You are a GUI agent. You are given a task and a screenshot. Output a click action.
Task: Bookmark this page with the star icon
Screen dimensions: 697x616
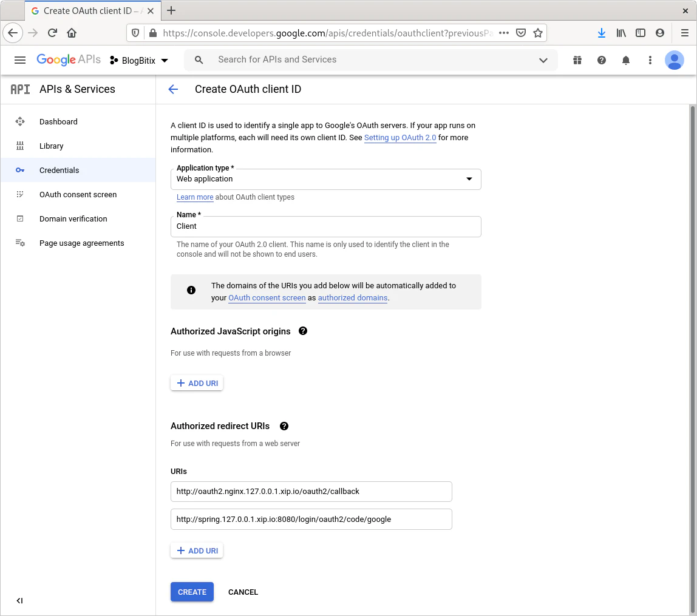click(537, 33)
